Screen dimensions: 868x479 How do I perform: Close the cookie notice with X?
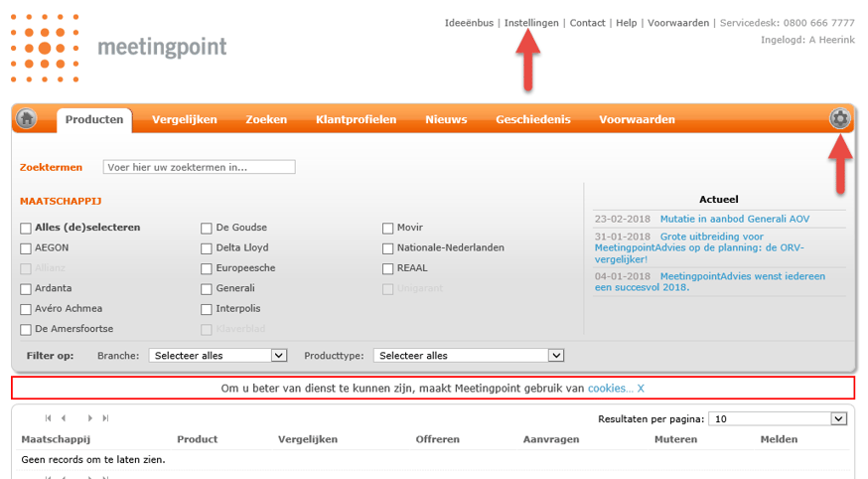pos(641,389)
